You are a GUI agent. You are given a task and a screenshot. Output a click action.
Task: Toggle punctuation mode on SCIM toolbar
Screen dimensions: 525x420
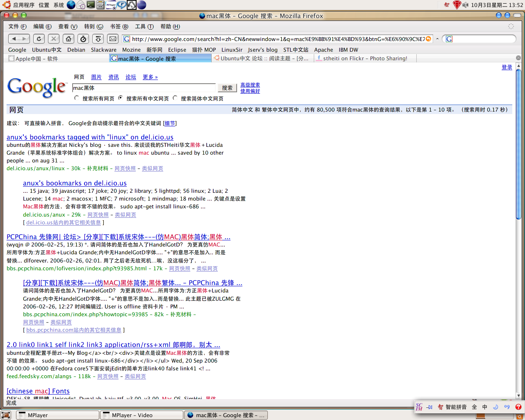(x=507, y=407)
